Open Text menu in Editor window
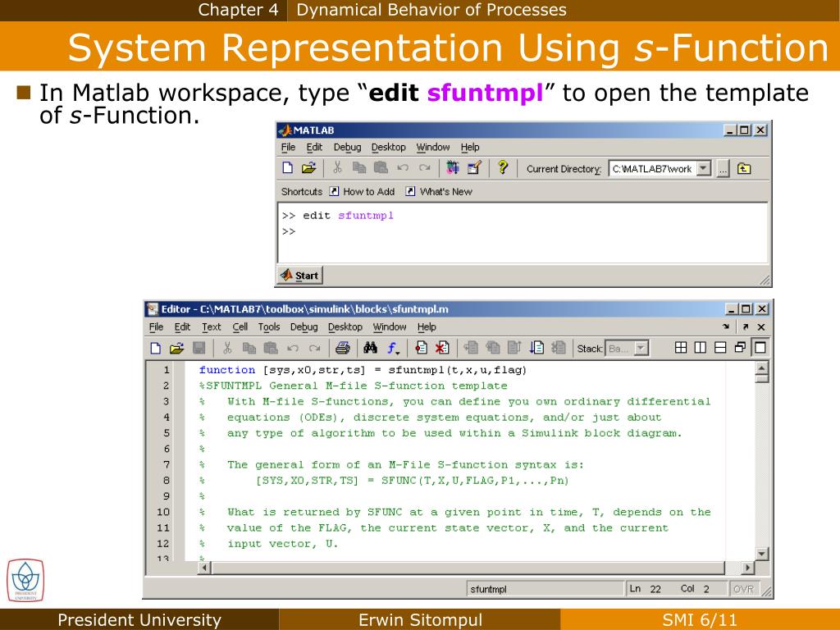 (211, 326)
